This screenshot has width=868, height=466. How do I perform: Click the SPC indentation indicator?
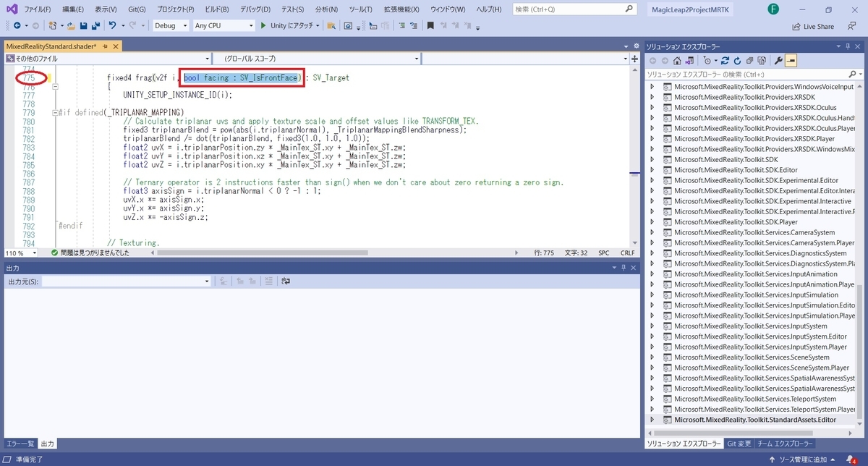[x=603, y=253]
